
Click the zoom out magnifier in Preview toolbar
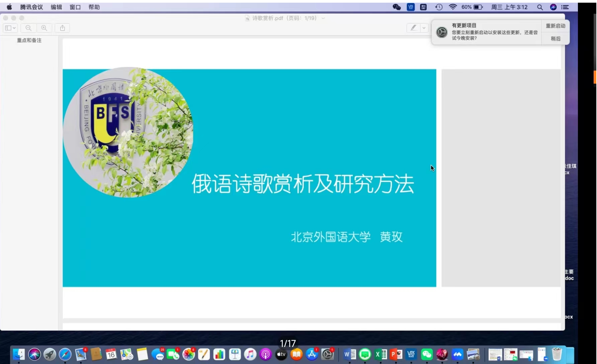28,28
